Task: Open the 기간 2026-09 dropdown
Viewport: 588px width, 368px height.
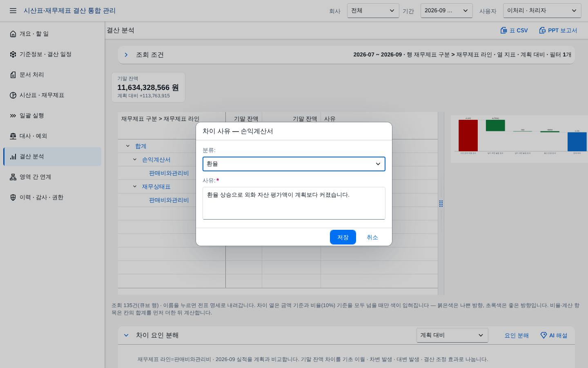Action: (x=446, y=11)
